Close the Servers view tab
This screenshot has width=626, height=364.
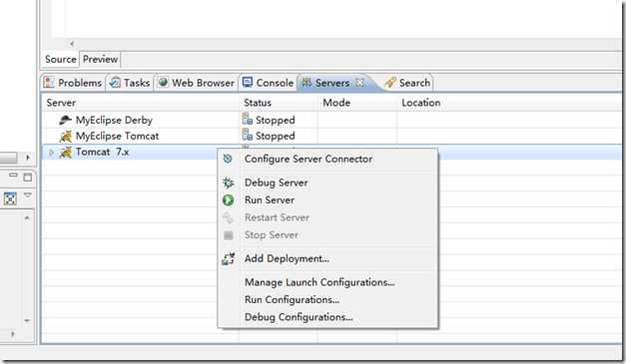coord(359,82)
